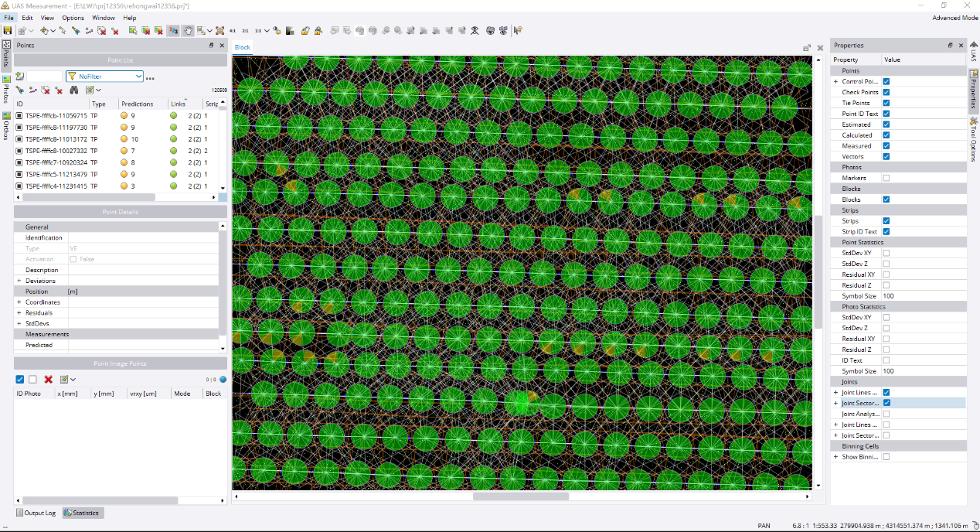Click the open padlock icon in toolbar

click(305, 31)
